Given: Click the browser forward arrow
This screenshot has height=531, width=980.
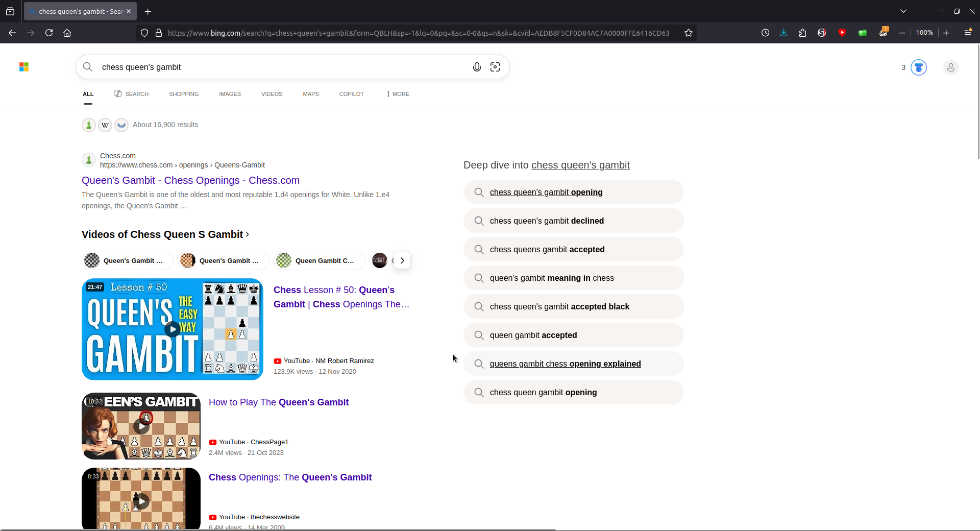Looking at the screenshot, I should (31, 33).
